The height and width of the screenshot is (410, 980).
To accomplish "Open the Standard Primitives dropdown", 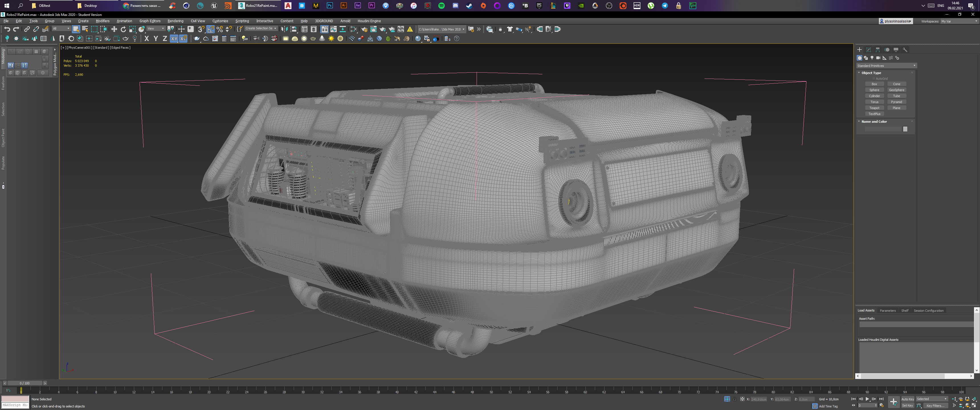I will (886, 66).
